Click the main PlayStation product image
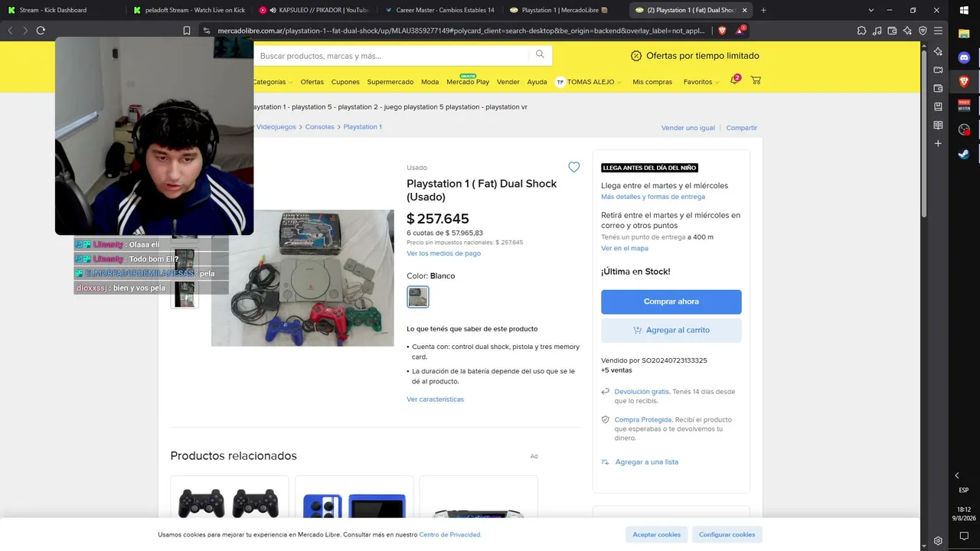980x551 pixels. (302, 278)
